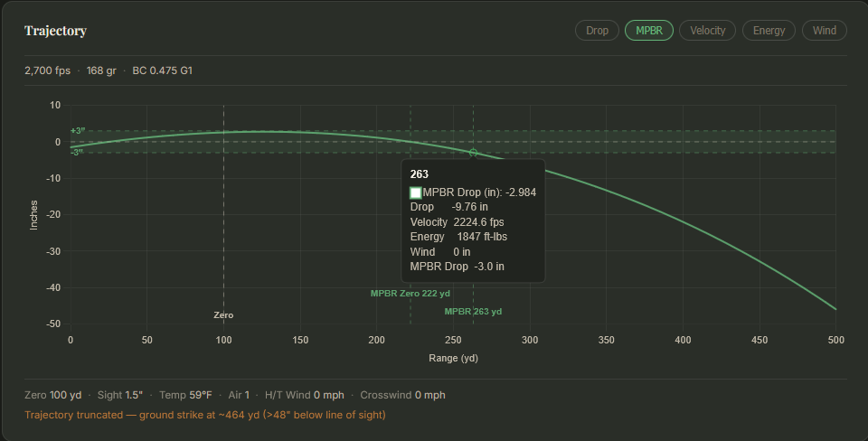Click the 500 tick on the range axis
This screenshot has height=441, width=868.
[x=835, y=340]
